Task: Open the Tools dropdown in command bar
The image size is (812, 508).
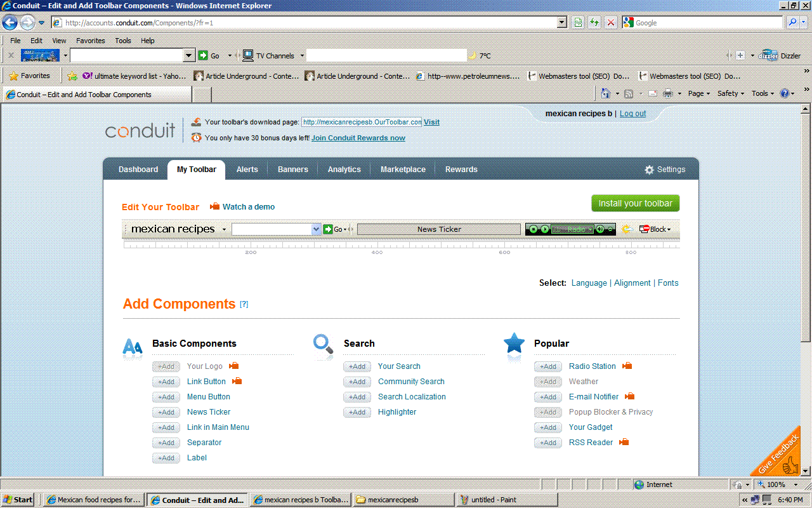Action: click(x=763, y=93)
